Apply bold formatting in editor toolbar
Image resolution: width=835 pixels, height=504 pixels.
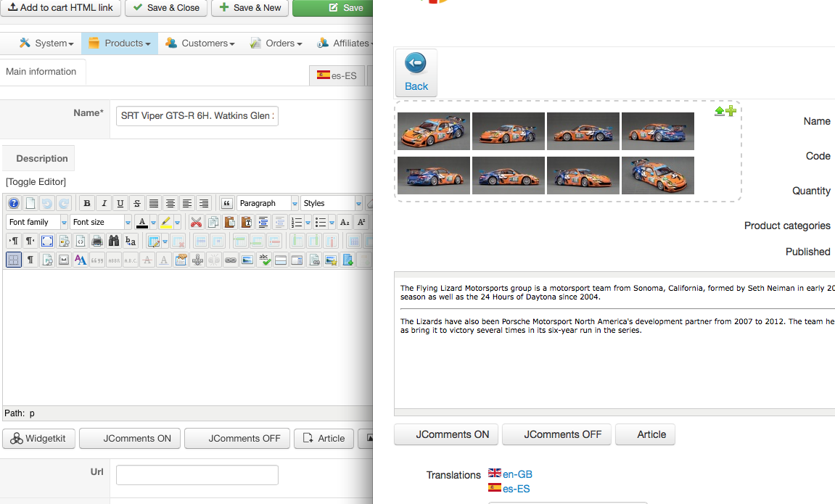pyautogui.click(x=87, y=203)
